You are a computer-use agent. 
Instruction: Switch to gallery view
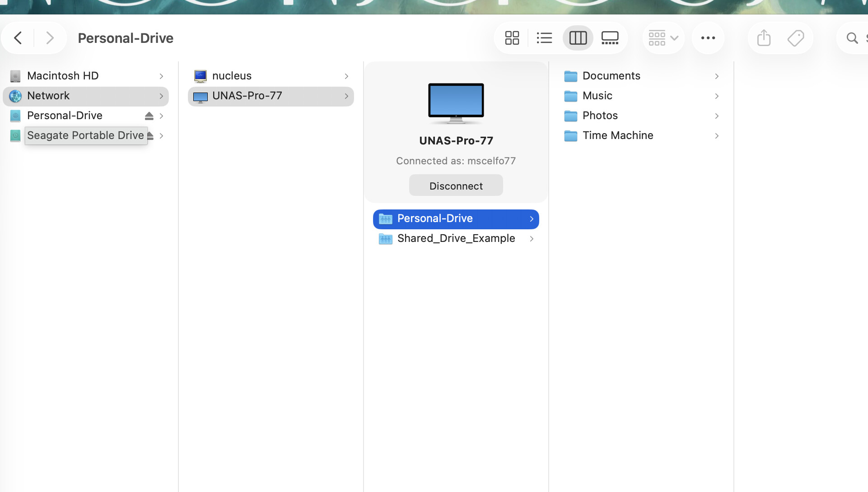(x=610, y=38)
